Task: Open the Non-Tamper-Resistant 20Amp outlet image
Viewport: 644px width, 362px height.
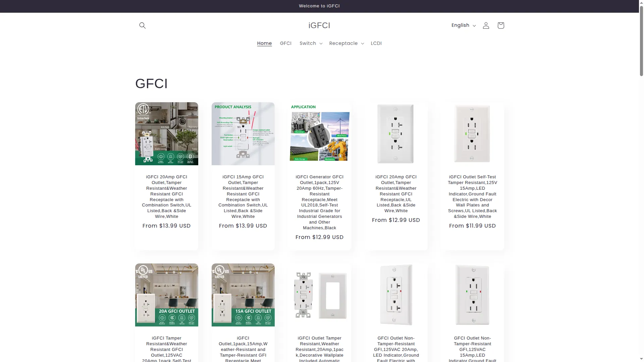Action: pyautogui.click(x=396, y=295)
